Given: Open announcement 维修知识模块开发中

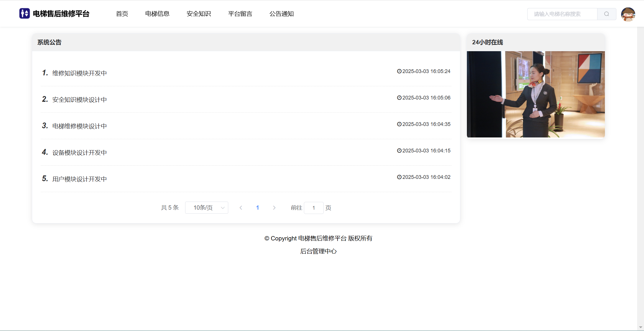Looking at the screenshot, I should (x=79, y=73).
